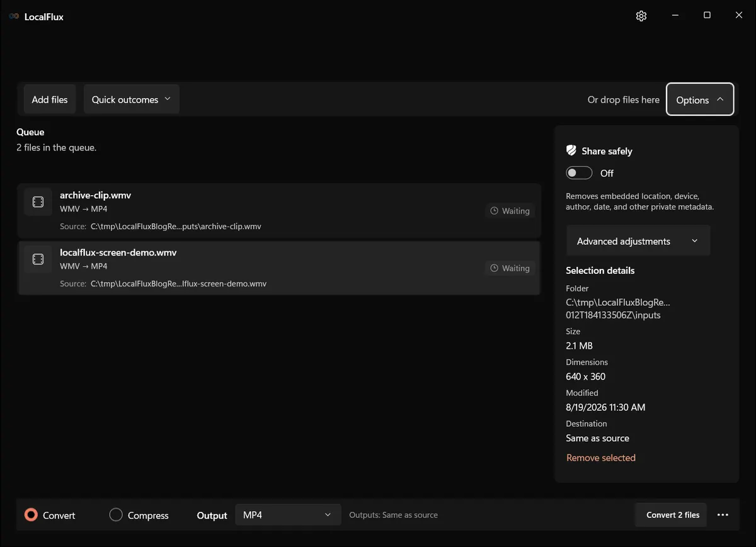Click the Share safely shield icon
This screenshot has width=756, height=547.
point(571,150)
